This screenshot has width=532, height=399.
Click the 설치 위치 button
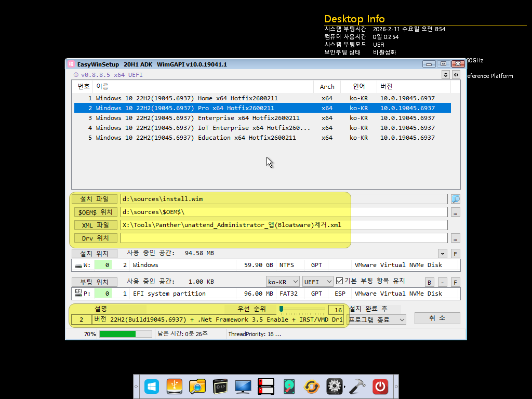coord(95,254)
